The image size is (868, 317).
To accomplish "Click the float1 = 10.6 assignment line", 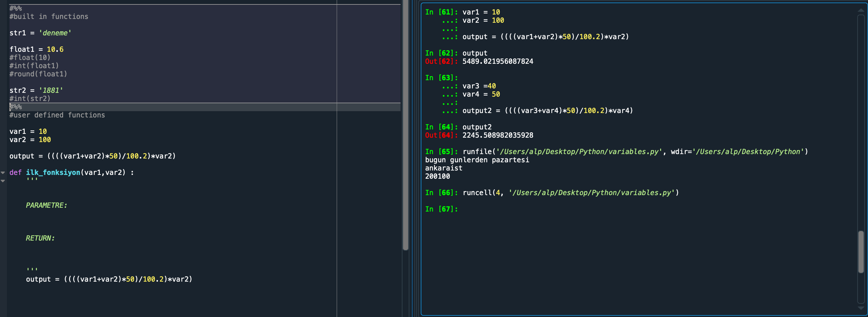I will coord(36,49).
